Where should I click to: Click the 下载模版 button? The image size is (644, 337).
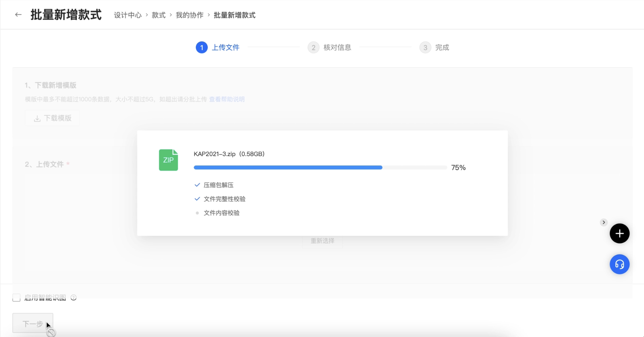tap(52, 118)
